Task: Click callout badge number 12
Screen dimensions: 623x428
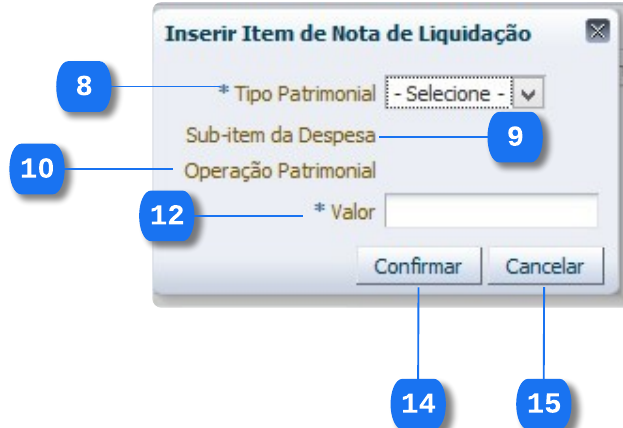Action: [x=167, y=215]
